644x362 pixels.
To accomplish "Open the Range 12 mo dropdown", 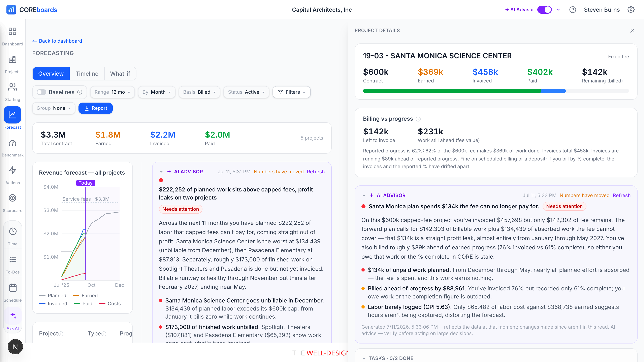I will 112,92.
